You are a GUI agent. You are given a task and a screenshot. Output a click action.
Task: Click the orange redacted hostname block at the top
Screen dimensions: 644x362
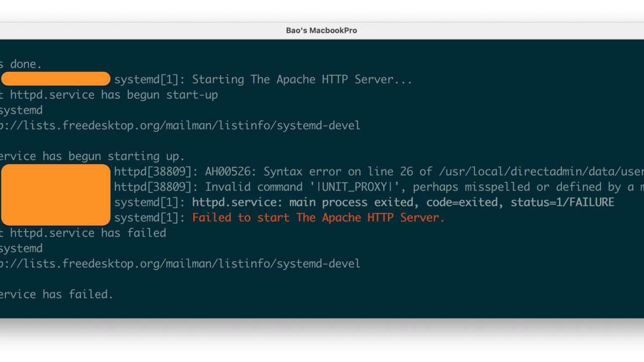[x=56, y=78]
